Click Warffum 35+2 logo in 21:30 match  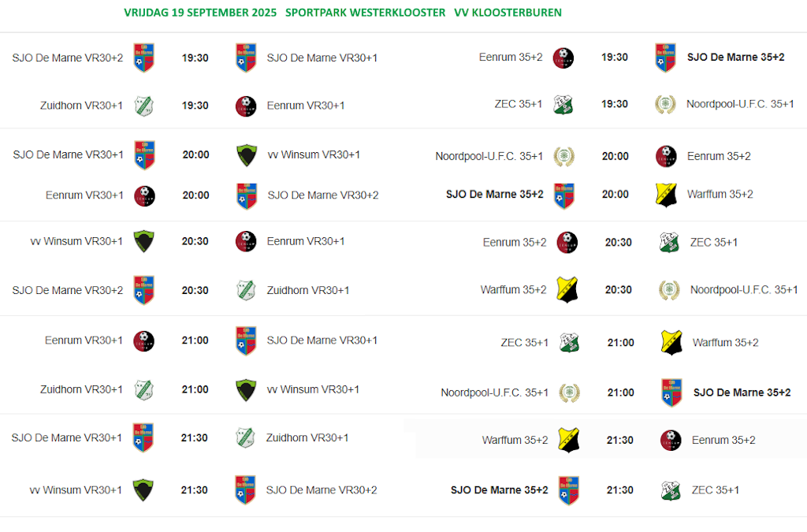(568, 441)
